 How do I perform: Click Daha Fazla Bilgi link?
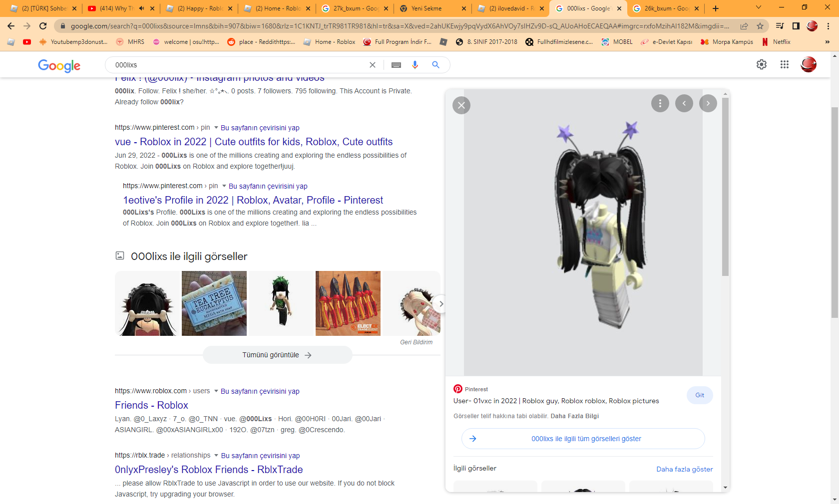tap(574, 416)
